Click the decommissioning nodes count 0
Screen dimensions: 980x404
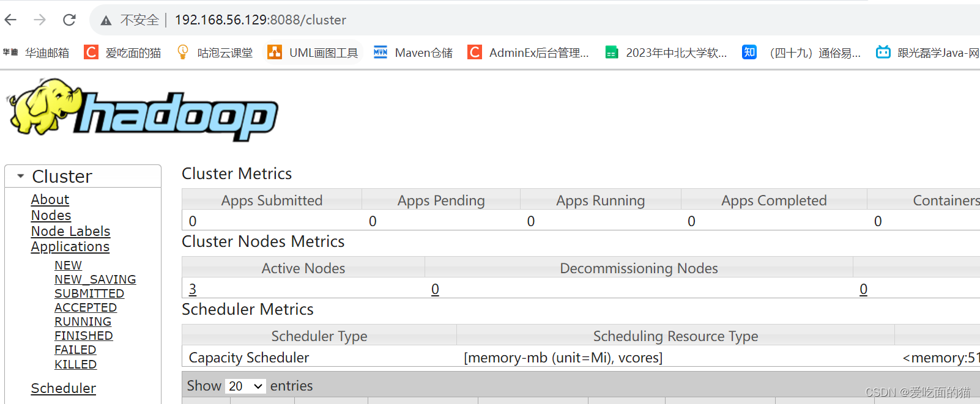[435, 289]
